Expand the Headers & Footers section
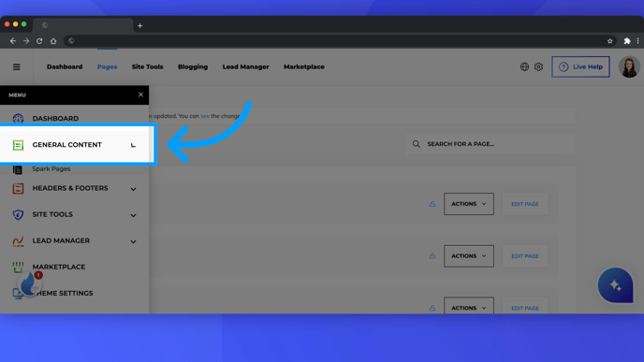 tap(133, 189)
